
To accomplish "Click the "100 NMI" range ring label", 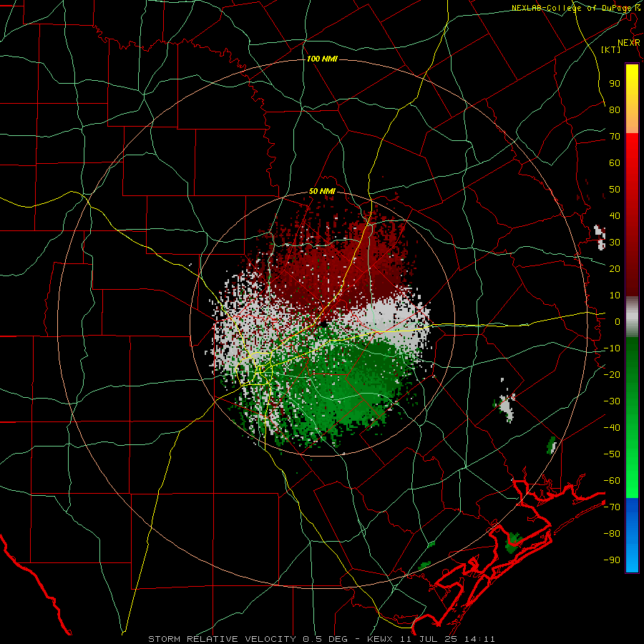I will click(x=322, y=59).
